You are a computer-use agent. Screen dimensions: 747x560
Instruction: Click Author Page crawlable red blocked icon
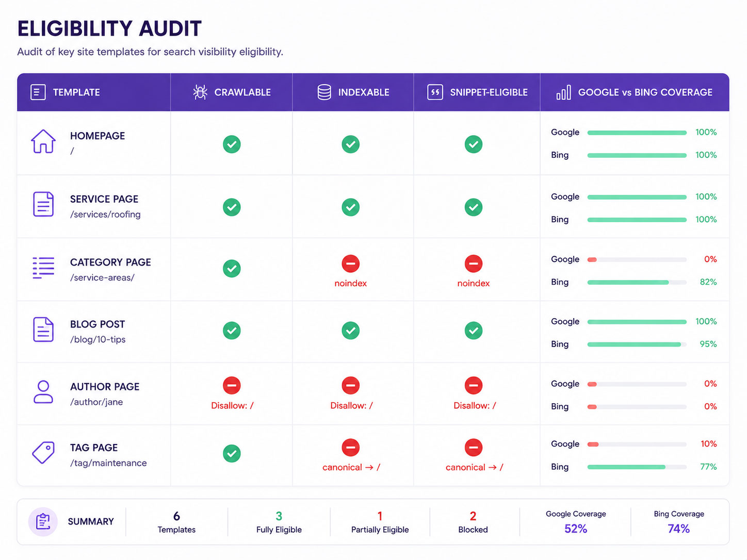click(x=232, y=386)
